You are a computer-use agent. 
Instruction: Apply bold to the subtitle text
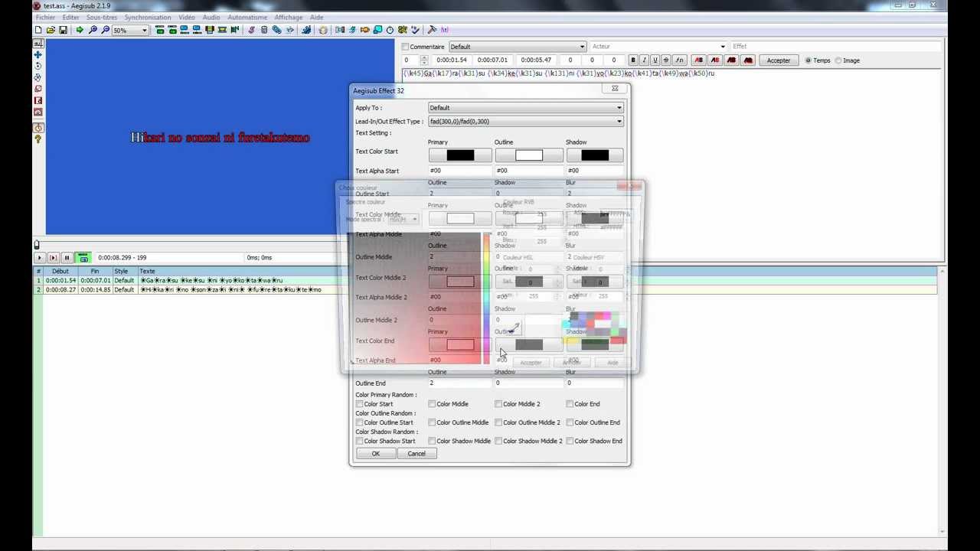click(x=633, y=60)
